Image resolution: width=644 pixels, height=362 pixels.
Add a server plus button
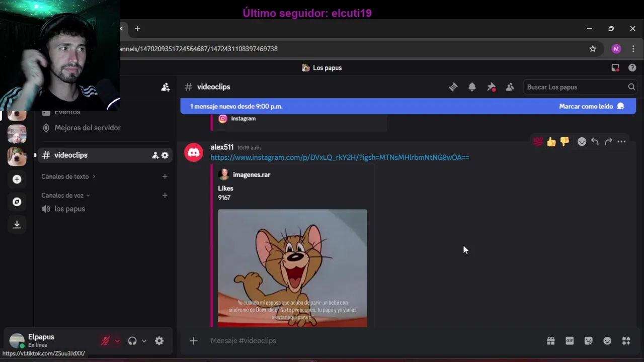pyautogui.click(x=17, y=179)
